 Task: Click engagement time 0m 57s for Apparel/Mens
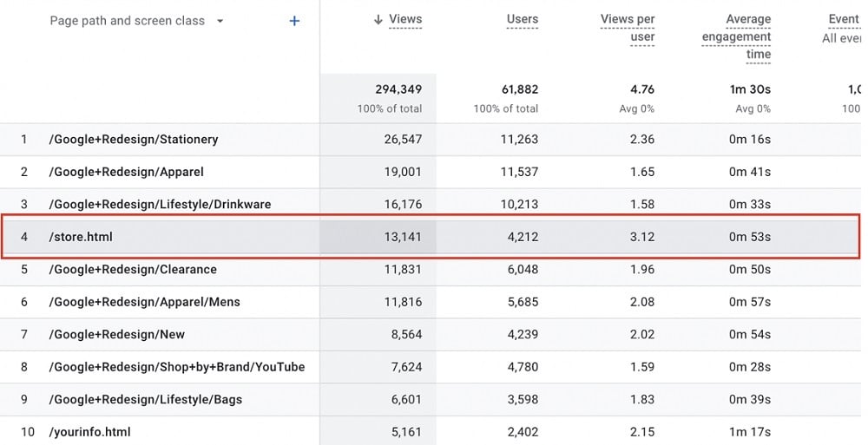750,302
